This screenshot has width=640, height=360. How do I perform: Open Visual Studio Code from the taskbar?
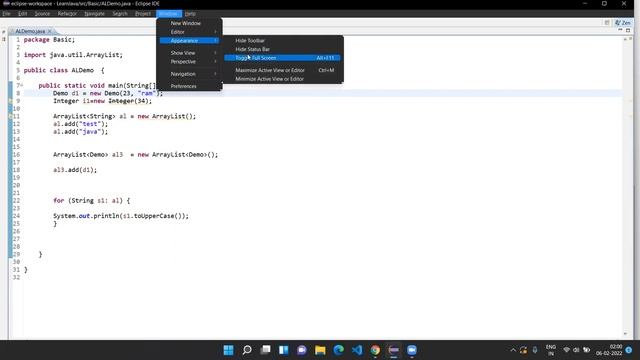(357, 350)
